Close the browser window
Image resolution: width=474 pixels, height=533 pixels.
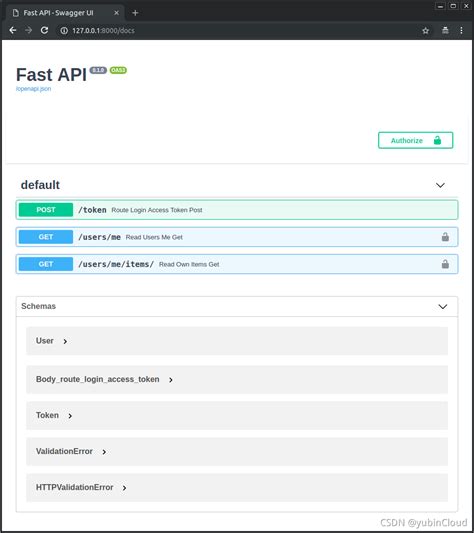[x=466, y=6]
